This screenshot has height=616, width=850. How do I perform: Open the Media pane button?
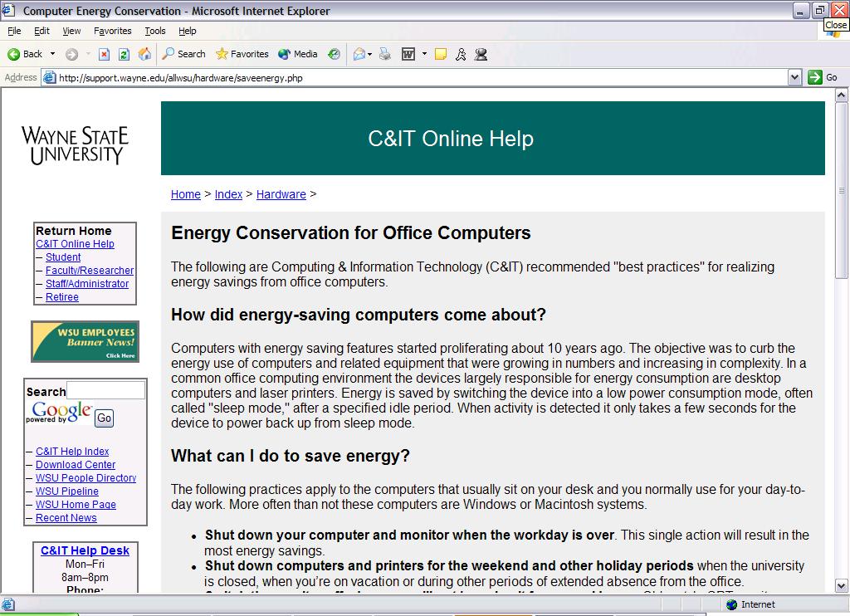pos(298,54)
